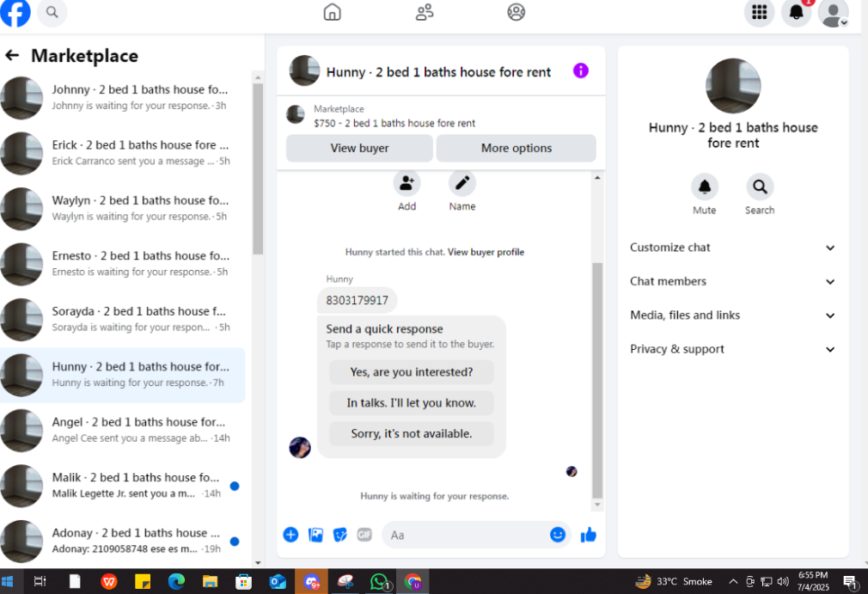This screenshot has width=868, height=594.
Task: Open the Friends icon in top bar
Action: (425, 12)
